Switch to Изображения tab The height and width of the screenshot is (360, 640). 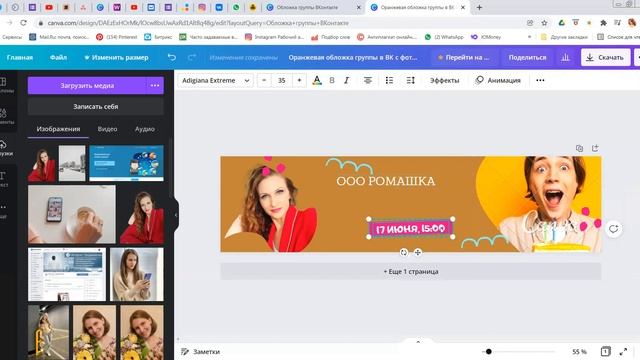pyautogui.click(x=58, y=129)
